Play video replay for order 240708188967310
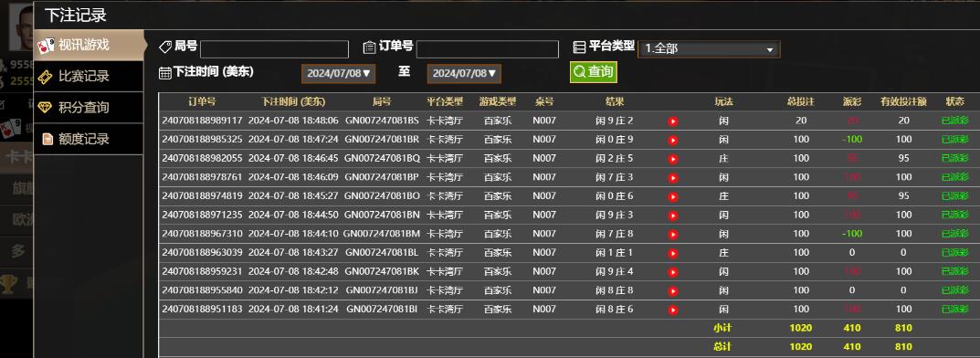This screenshot has height=358, width=980. click(673, 235)
